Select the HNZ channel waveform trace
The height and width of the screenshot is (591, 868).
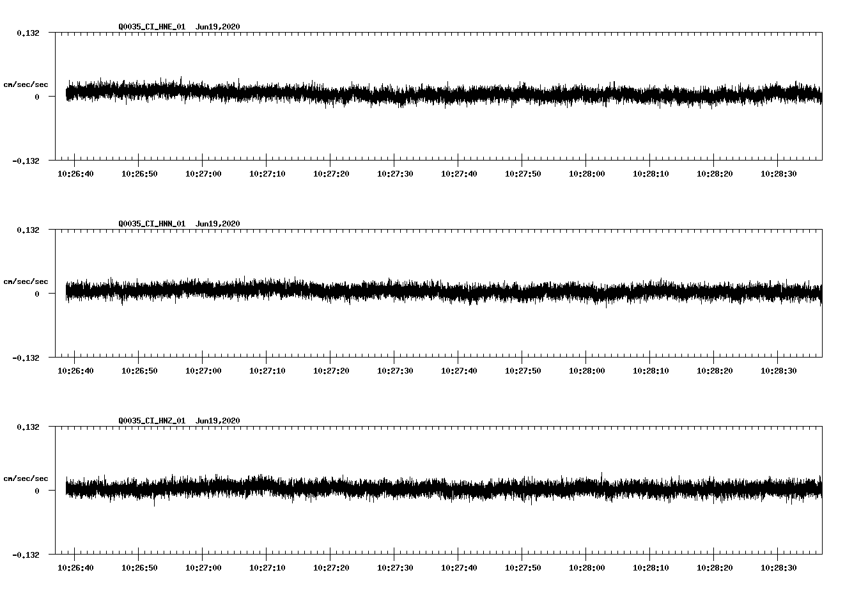click(444, 489)
